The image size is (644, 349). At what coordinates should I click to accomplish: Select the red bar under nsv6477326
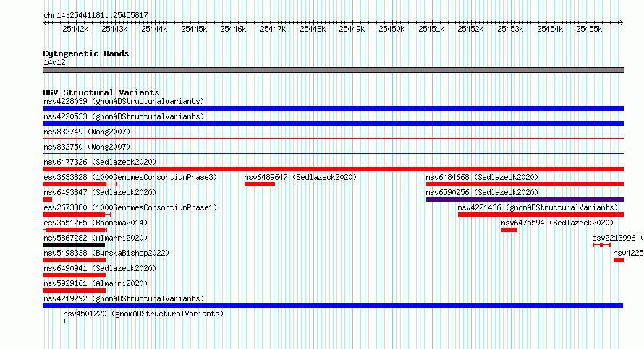(x=333, y=169)
